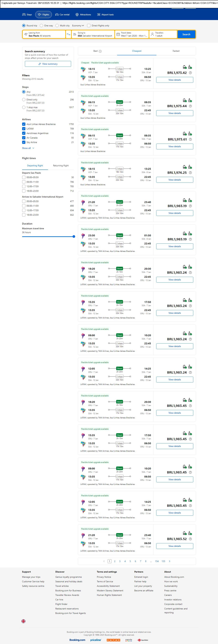The image size is (218, 644).
Task: Click the next page arrow in pagination
Action: click(170, 561)
